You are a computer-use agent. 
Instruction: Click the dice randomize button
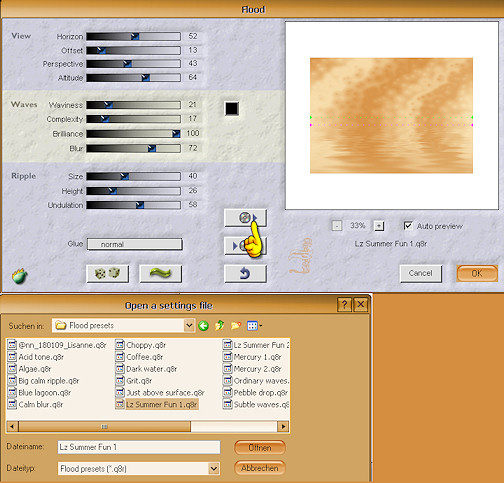tap(107, 274)
